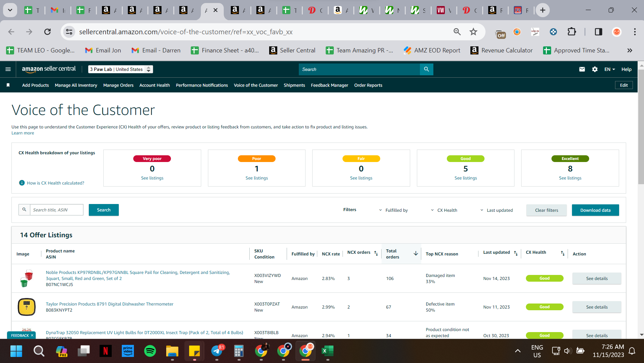This screenshot has width=644, height=363.
Task: Click See details for Noble Products pail
Action: pyautogui.click(x=597, y=278)
